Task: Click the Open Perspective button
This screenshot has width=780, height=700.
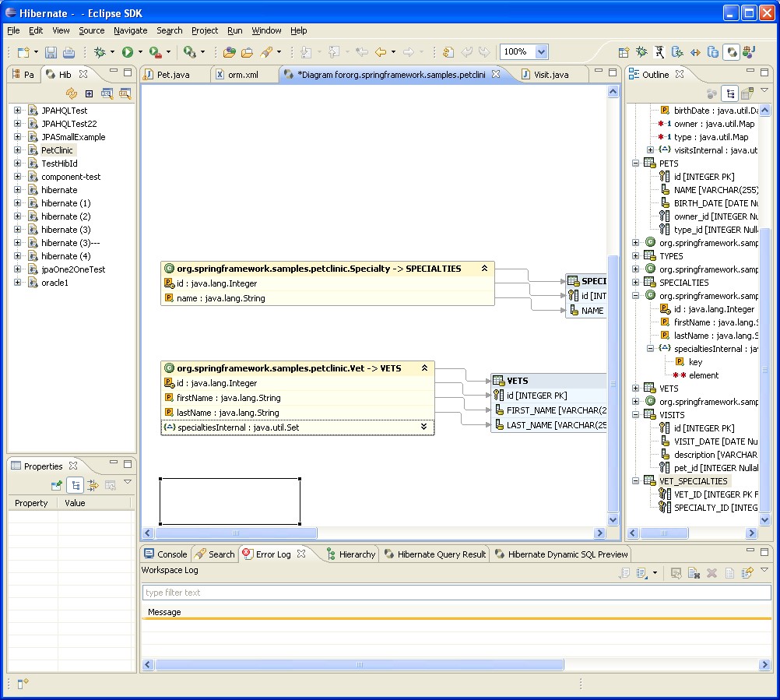Action: [x=624, y=52]
